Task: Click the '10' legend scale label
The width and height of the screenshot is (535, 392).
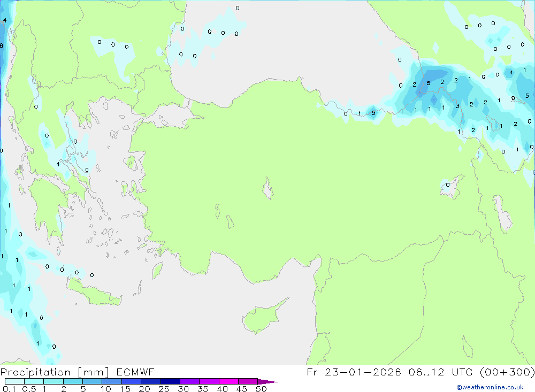Action: coord(106,389)
